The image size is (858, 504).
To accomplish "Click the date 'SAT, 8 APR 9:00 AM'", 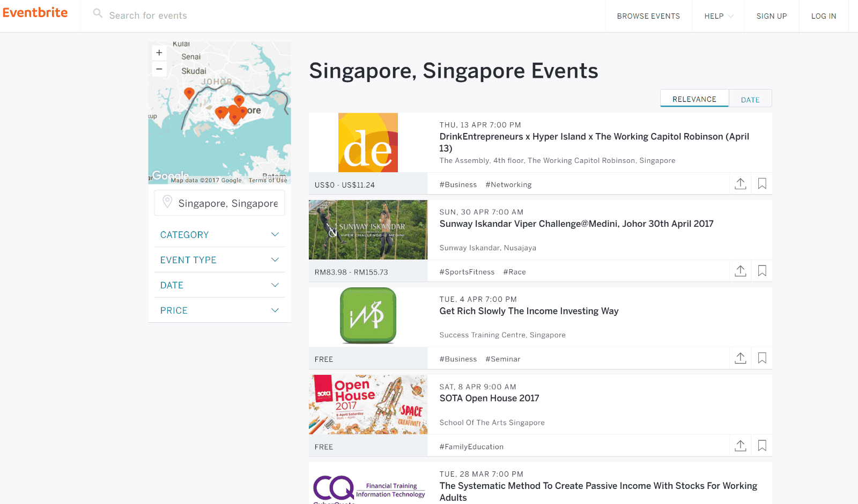I will click(x=478, y=387).
